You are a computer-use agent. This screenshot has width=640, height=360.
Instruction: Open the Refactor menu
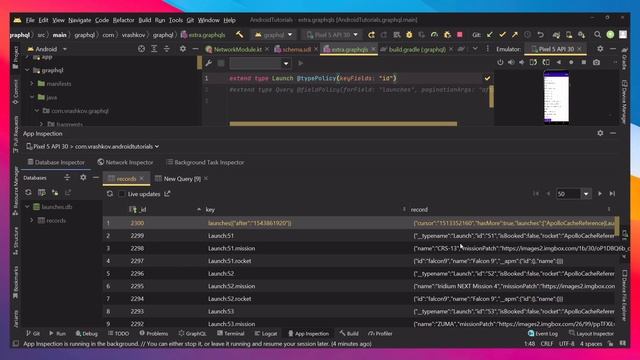123,20
